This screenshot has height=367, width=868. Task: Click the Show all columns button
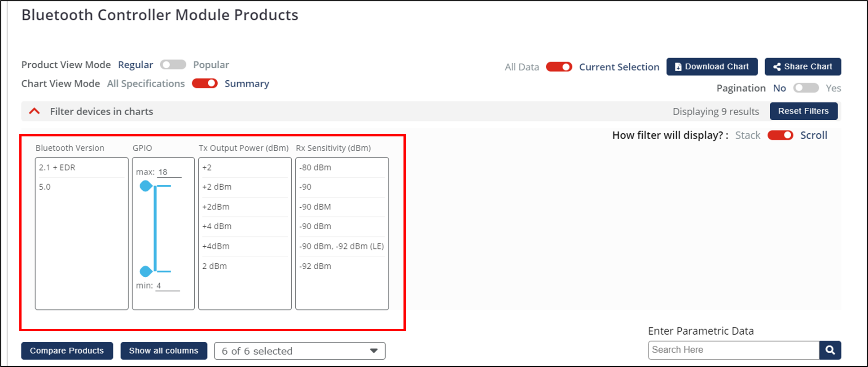coord(164,351)
